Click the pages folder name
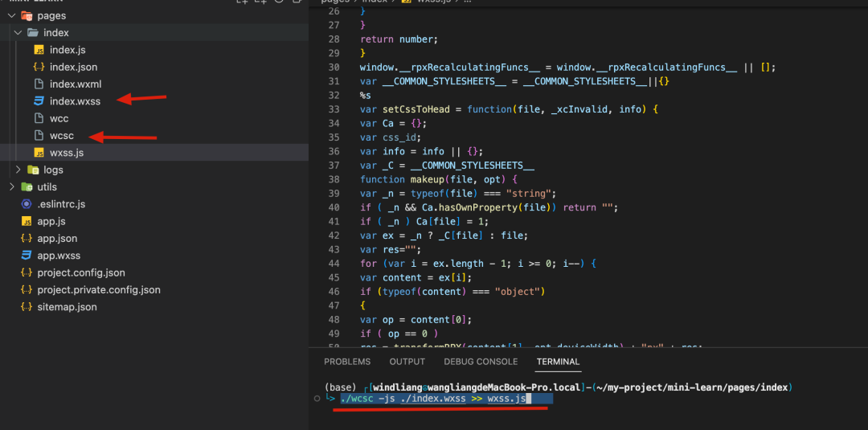The height and width of the screenshot is (430, 868). click(x=52, y=15)
